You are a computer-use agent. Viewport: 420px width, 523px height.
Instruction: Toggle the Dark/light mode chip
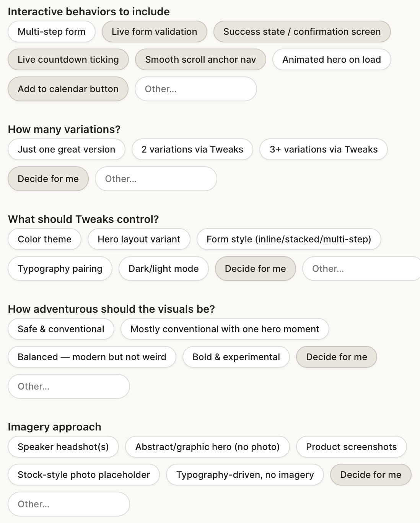coord(163,269)
